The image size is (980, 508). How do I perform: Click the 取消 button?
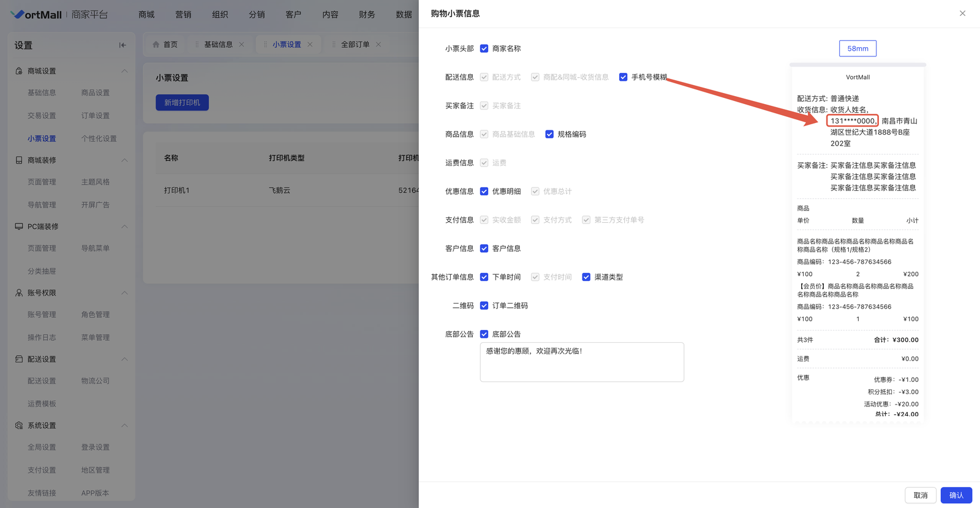(920, 495)
